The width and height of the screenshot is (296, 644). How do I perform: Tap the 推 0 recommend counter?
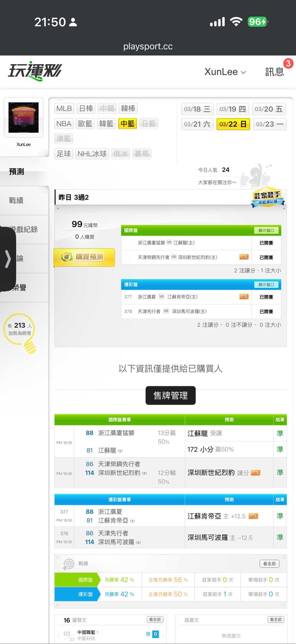(152, 634)
